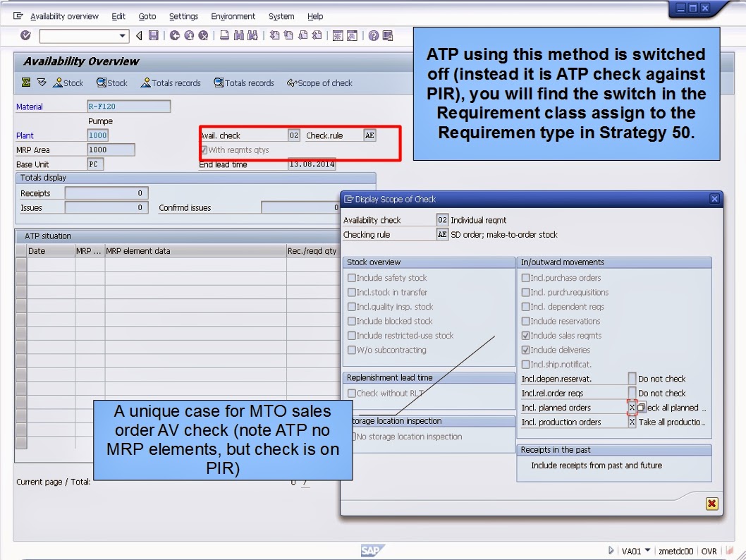Screen dimensions: 746x560
Task: Open the Environment menu
Action: (233, 16)
